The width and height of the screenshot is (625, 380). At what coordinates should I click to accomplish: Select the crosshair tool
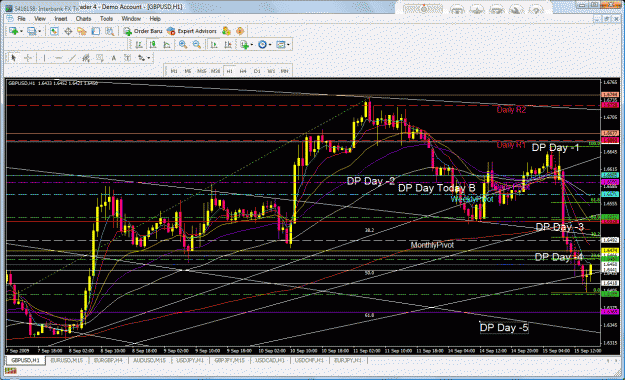[28, 58]
